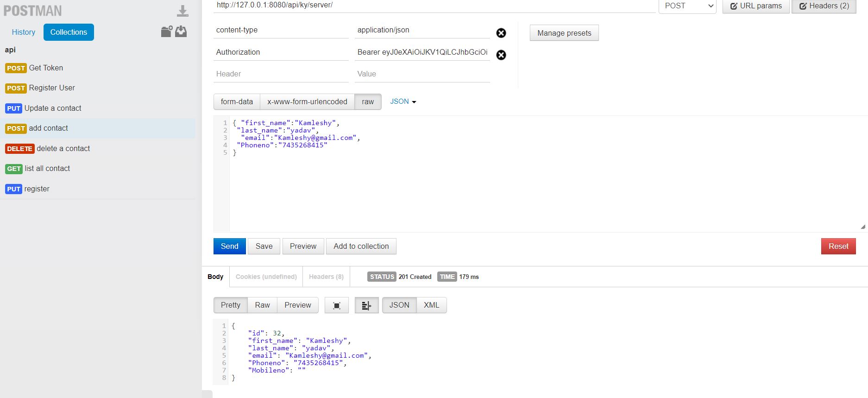
Task: Select the form-data body type
Action: coord(237,101)
